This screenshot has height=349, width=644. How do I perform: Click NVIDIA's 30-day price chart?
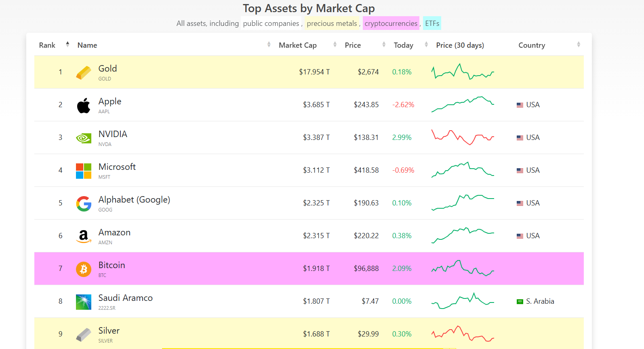click(463, 137)
